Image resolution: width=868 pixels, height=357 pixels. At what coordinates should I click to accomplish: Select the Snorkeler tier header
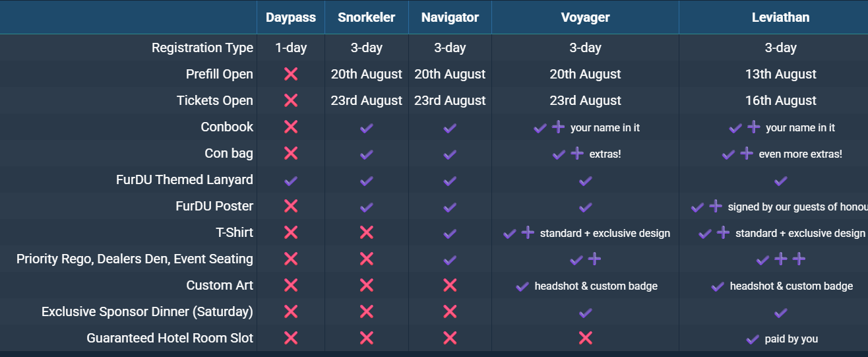(x=367, y=18)
